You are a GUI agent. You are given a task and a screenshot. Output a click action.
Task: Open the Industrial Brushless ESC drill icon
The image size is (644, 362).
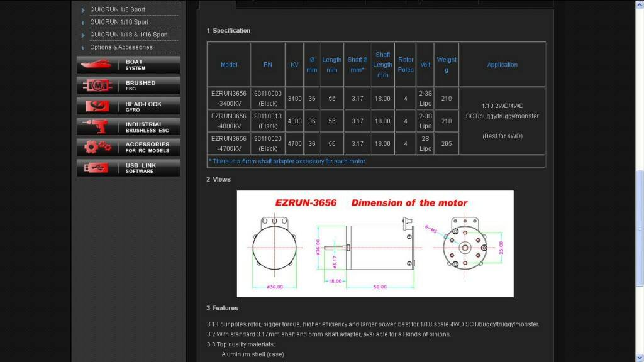(96, 126)
